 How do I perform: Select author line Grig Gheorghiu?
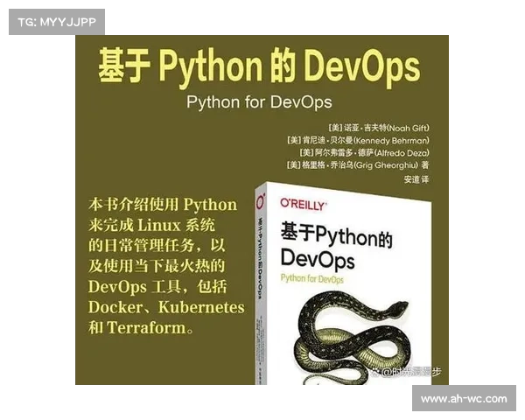coord(358,165)
